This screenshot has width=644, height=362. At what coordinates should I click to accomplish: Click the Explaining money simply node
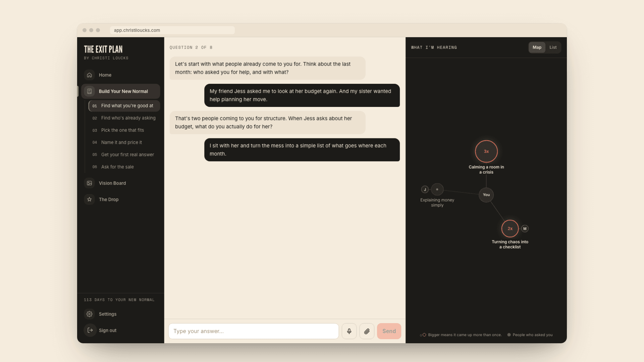[437, 189]
